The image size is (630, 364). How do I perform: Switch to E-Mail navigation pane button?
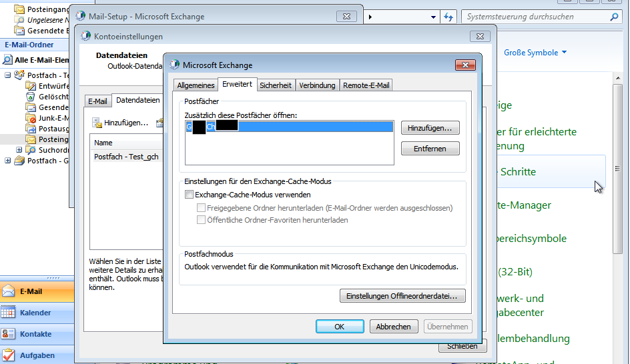click(x=37, y=291)
